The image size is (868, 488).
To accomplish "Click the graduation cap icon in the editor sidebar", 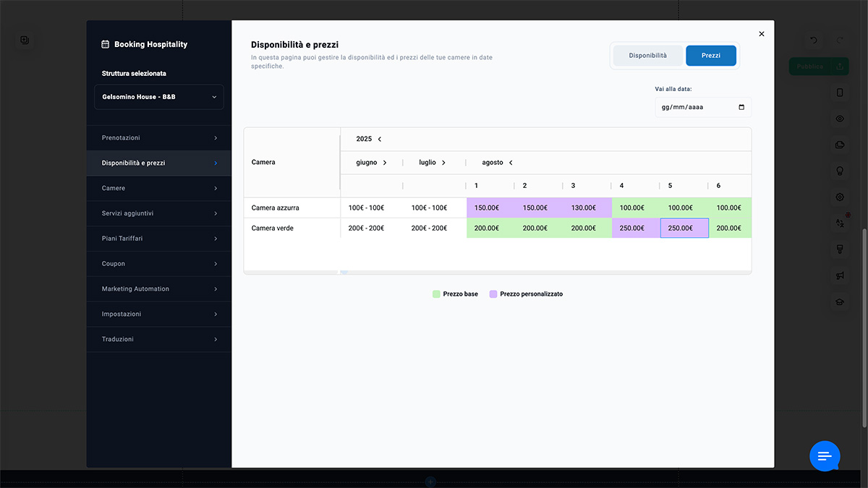I will coord(840,302).
